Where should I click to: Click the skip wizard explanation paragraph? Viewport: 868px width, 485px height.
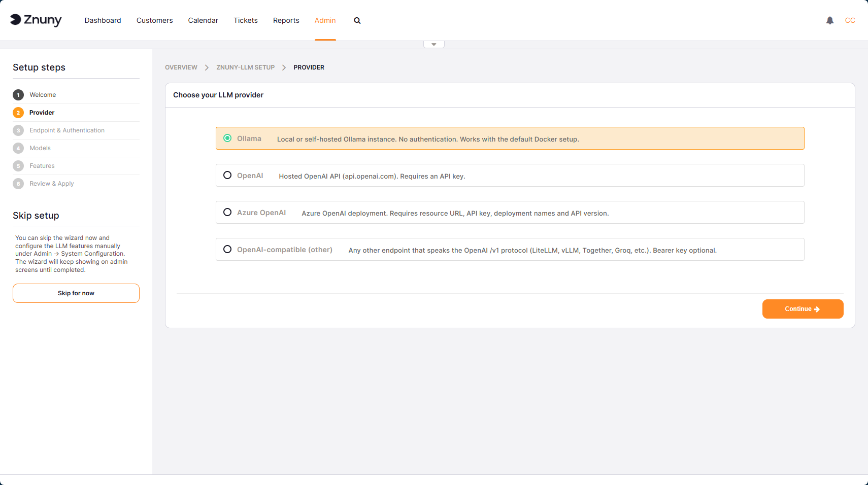(x=72, y=254)
